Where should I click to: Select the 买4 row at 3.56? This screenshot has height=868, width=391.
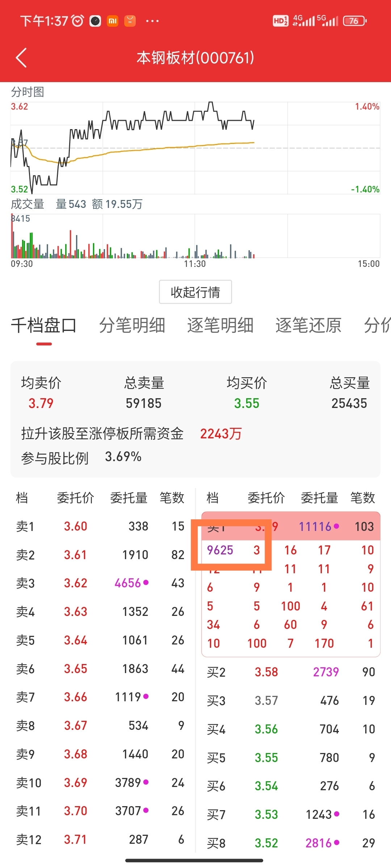(x=291, y=729)
